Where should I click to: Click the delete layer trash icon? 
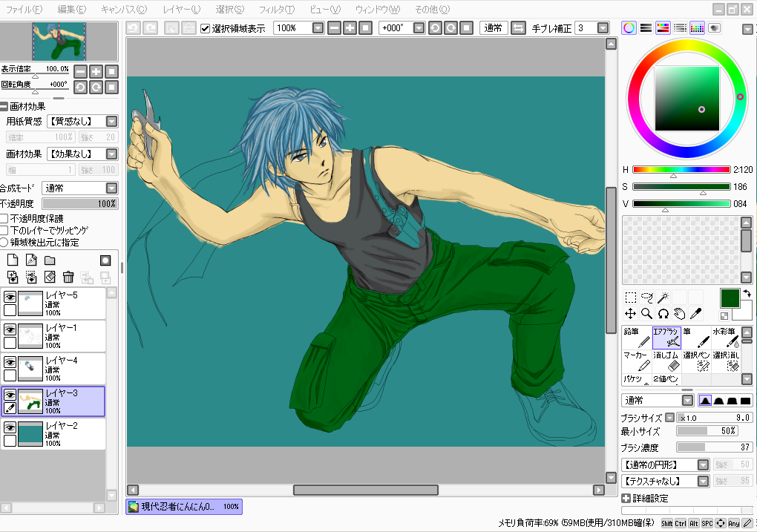[68, 277]
